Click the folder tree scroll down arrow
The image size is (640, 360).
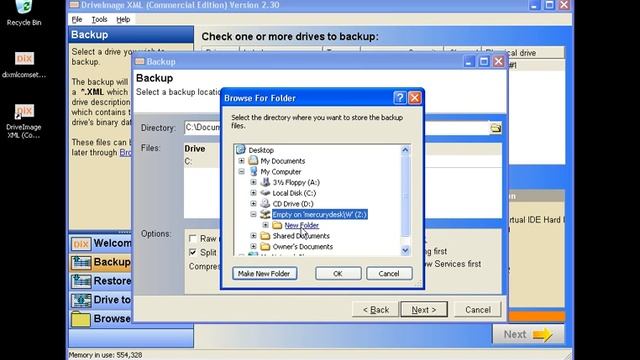click(405, 250)
